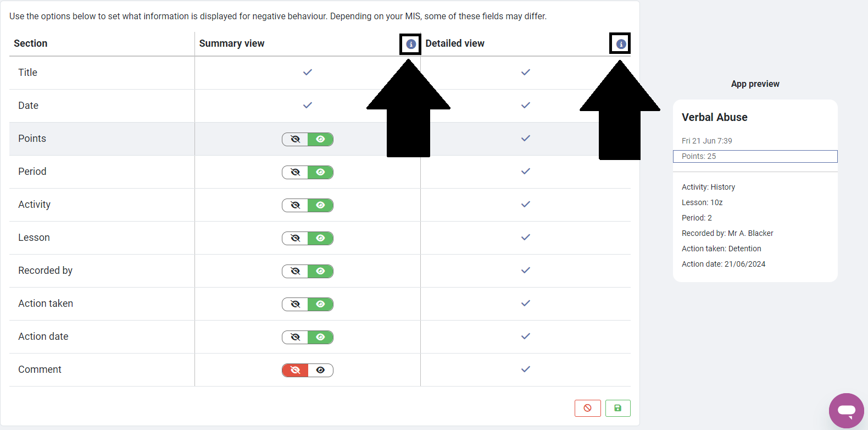Select the Points row label
This screenshot has height=430, width=868.
[32, 139]
